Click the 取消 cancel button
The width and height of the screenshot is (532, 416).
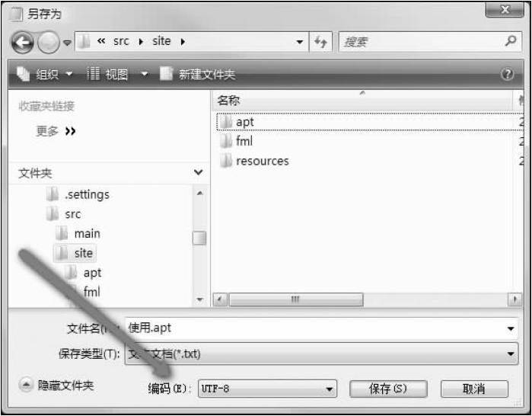pyautogui.click(x=473, y=389)
